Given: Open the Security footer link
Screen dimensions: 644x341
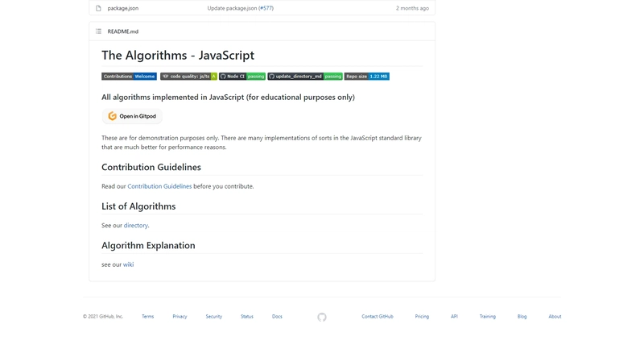Looking at the screenshot, I should coord(214,317).
